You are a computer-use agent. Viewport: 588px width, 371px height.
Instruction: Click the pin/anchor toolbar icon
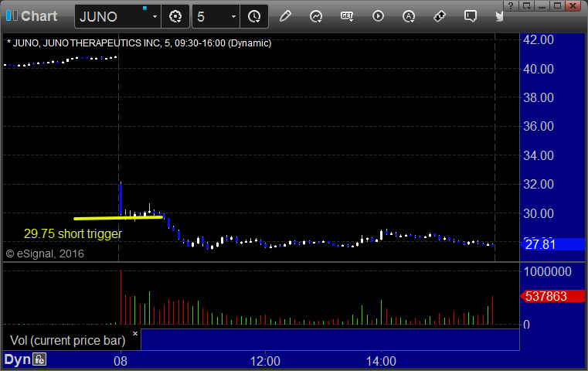click(x=439, y=16)
